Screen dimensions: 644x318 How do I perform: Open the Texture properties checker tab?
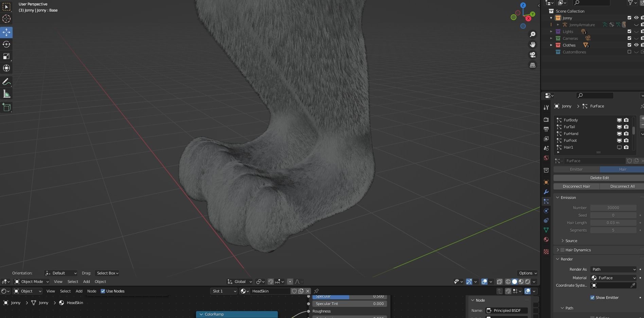tap(546, 252)
